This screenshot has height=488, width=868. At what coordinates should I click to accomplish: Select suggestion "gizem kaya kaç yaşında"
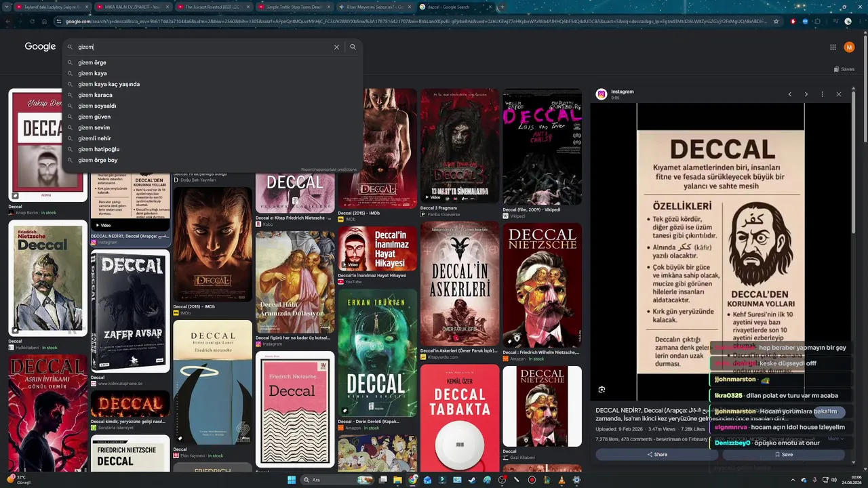pyautogui.click(x=108, y=84)
